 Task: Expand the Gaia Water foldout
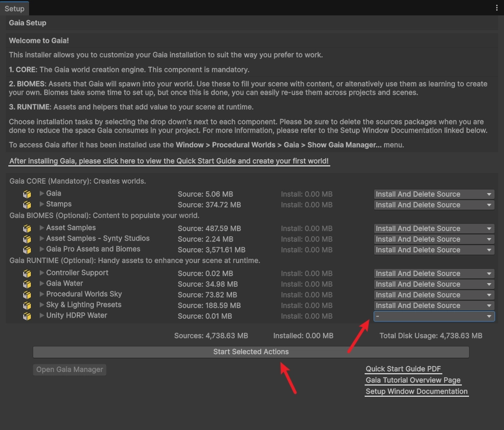tap(42, 283)
